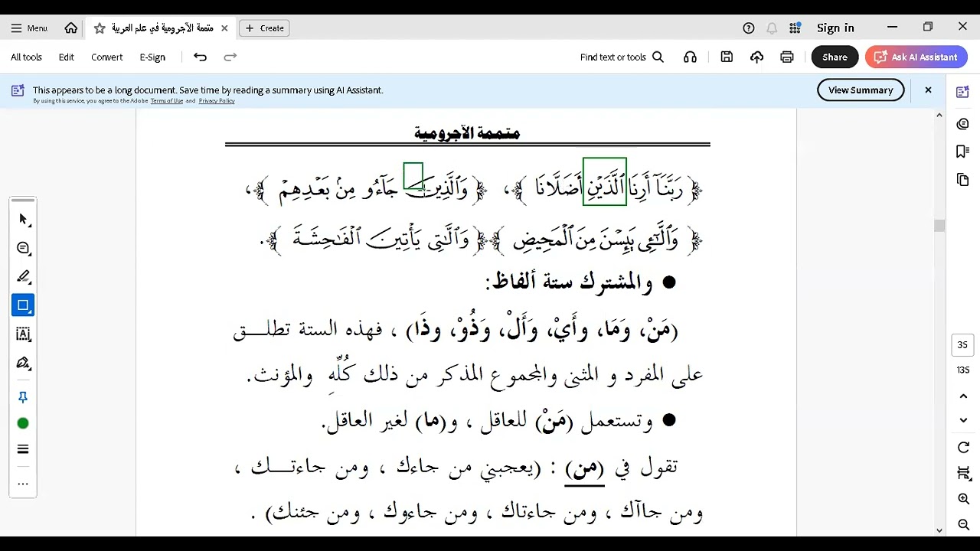Select the Add comment tool
The width and height of the screenshot is (980, 551).
click(x=23, y=248)
